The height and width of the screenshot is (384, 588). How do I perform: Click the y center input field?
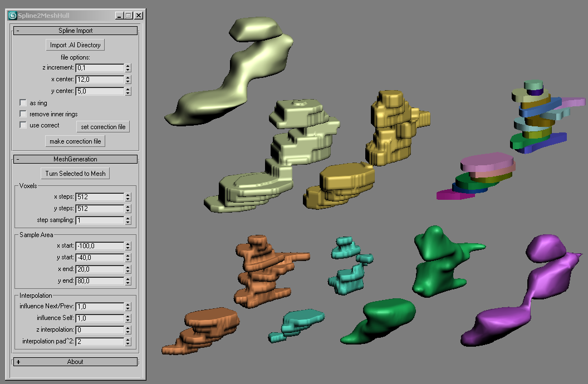click(x=99, y=91)
